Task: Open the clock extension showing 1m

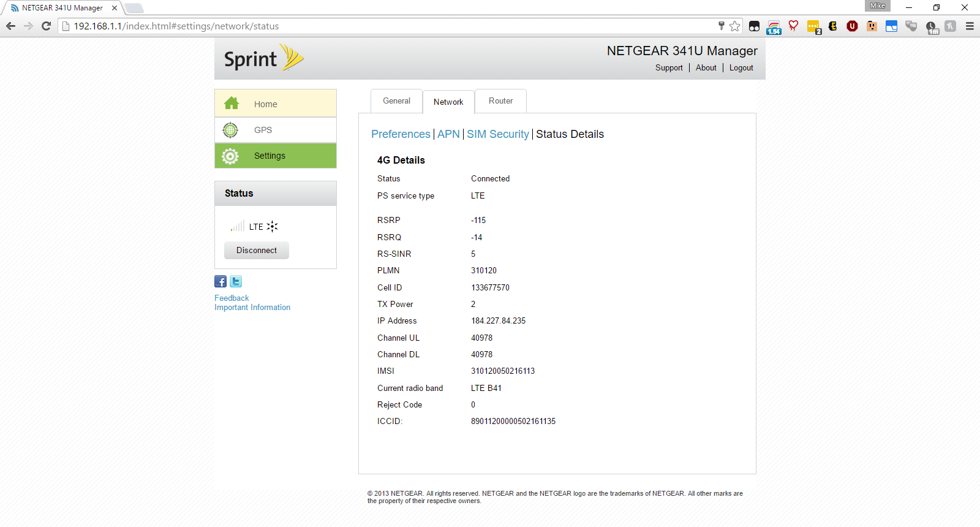Action: tap(932, 27)
